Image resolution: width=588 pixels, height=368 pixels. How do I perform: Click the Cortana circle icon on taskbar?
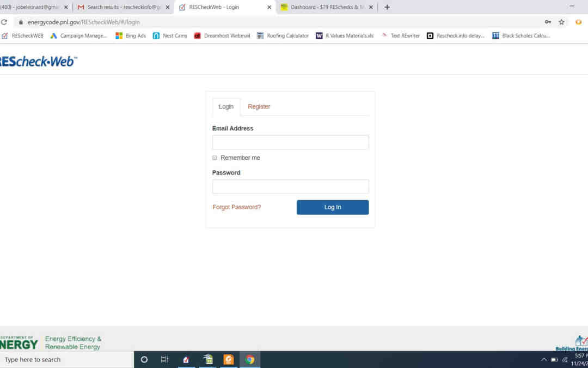pos(144,359)
